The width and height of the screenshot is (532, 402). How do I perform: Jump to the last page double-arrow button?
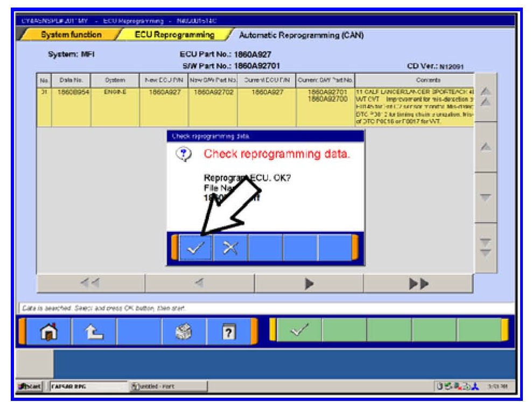(418, 284)
